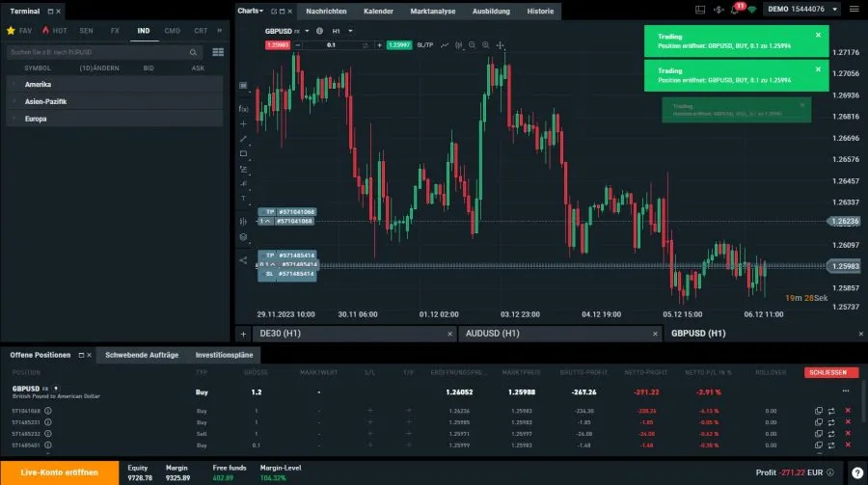This screenshot has height=485, width=868.
Task: Open the layers stack icon on the chart
Action: pyautogui.click(x=243, y=237)
